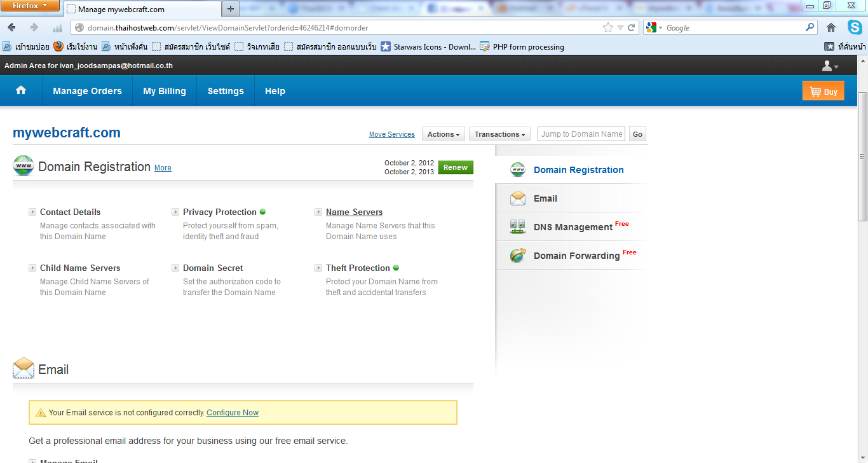Go back to the previous page
The width and height of the screenshot is (868, 463).
tap(11, 27)
